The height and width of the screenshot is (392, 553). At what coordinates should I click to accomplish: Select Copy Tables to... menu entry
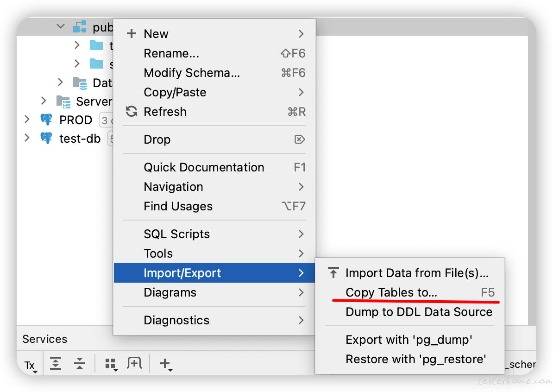pos(391,292)
